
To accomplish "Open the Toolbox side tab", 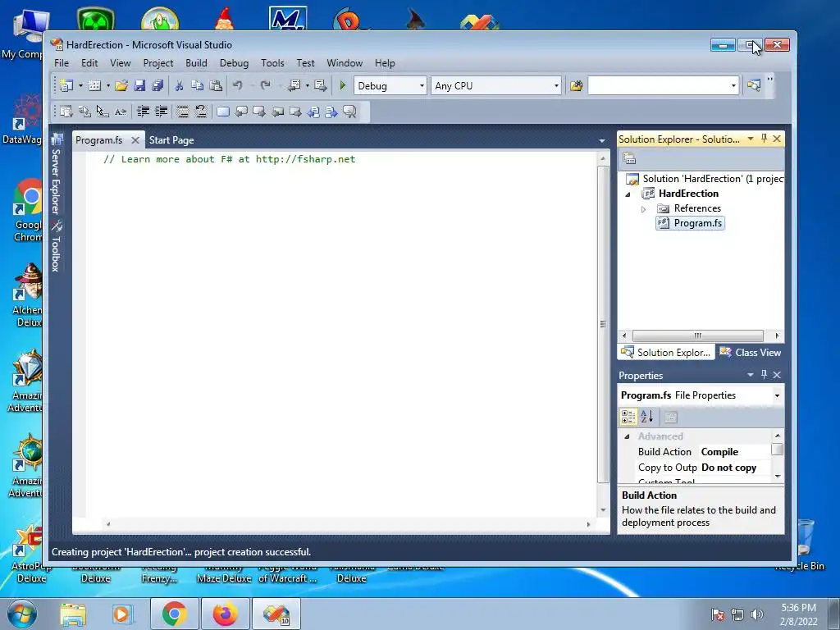I will click(56, 247).
